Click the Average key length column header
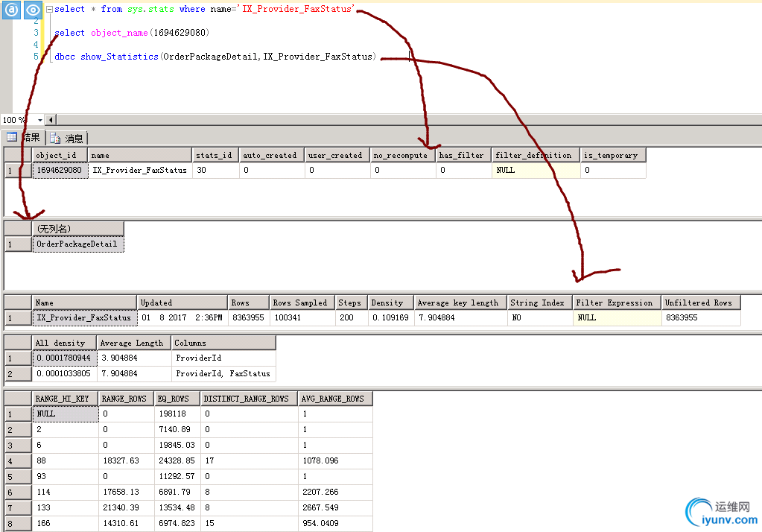The width and height of the screenshot is (762, 532). coord(460,303)
